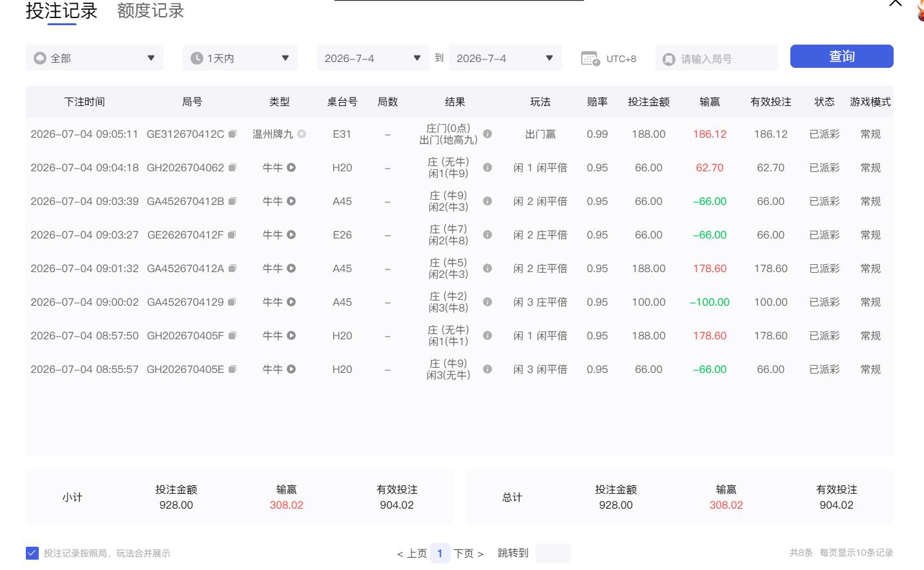The width and height of the screenshot is (924, 570).
Task: Play replay of 牛牛 round GE262670412F
Action: (x=291, y=235)
